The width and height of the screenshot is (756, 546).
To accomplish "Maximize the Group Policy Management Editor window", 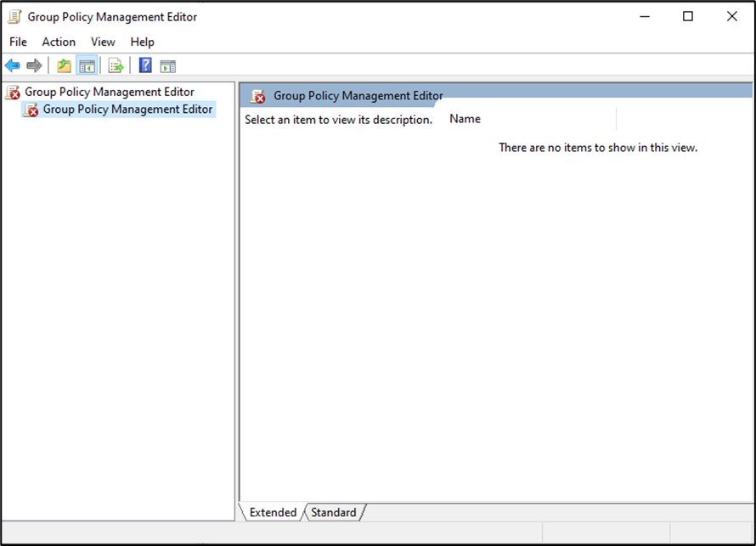I will tap(688, 16).
